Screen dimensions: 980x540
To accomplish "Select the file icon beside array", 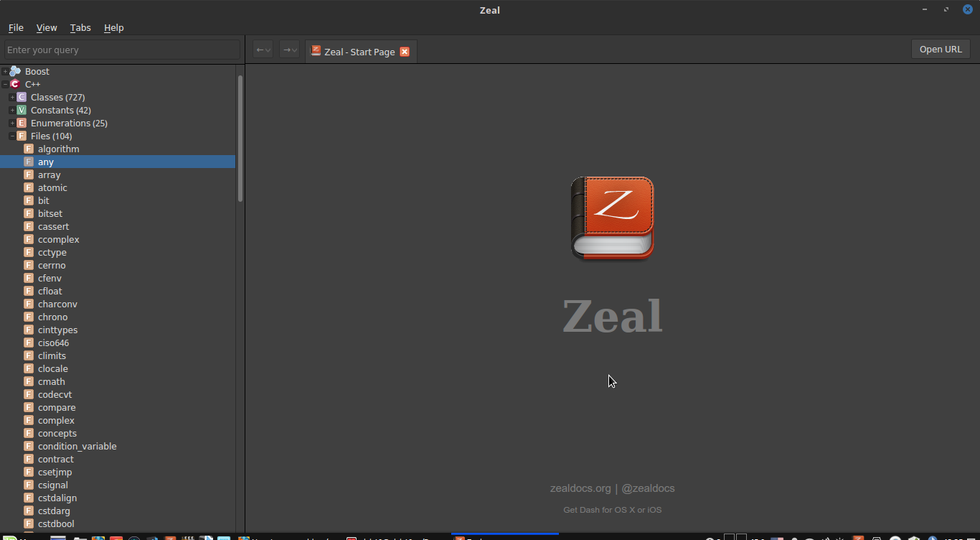I will pyautogui.click(x=29, y=174).
